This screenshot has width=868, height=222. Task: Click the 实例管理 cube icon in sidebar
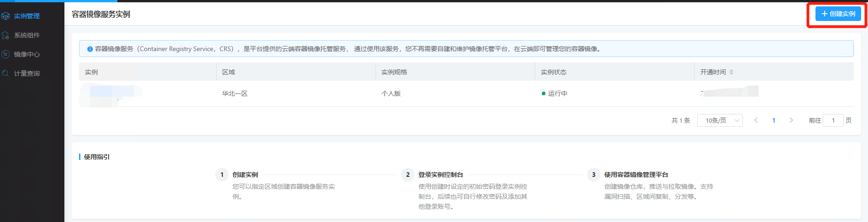tap(5, 16)
